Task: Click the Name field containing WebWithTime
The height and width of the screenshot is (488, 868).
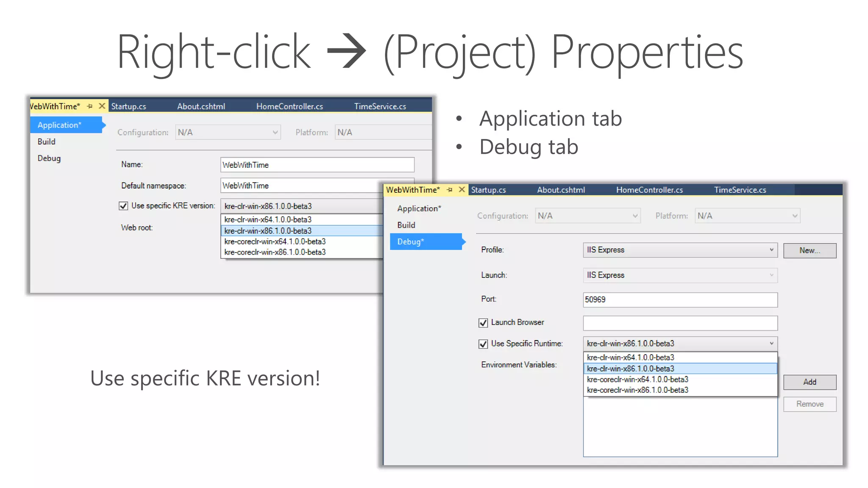Action: pyautogui.click(x=317, y=165)
